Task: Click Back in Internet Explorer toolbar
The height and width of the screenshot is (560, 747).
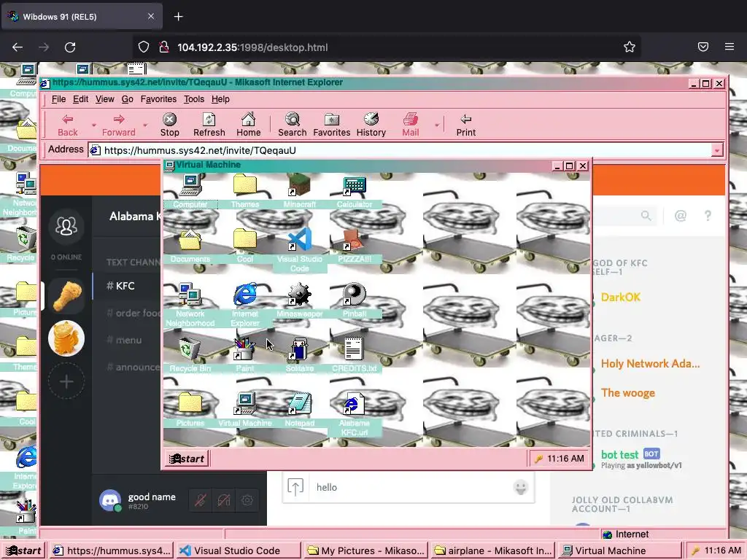Action: coord(68,125)
